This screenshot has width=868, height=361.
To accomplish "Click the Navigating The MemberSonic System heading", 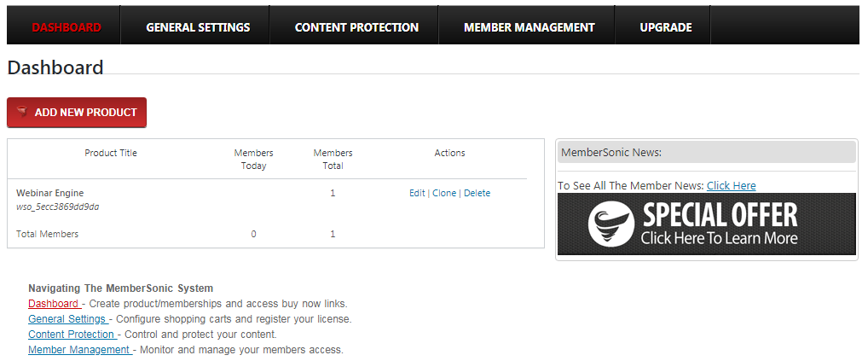I will coord(121,288).
